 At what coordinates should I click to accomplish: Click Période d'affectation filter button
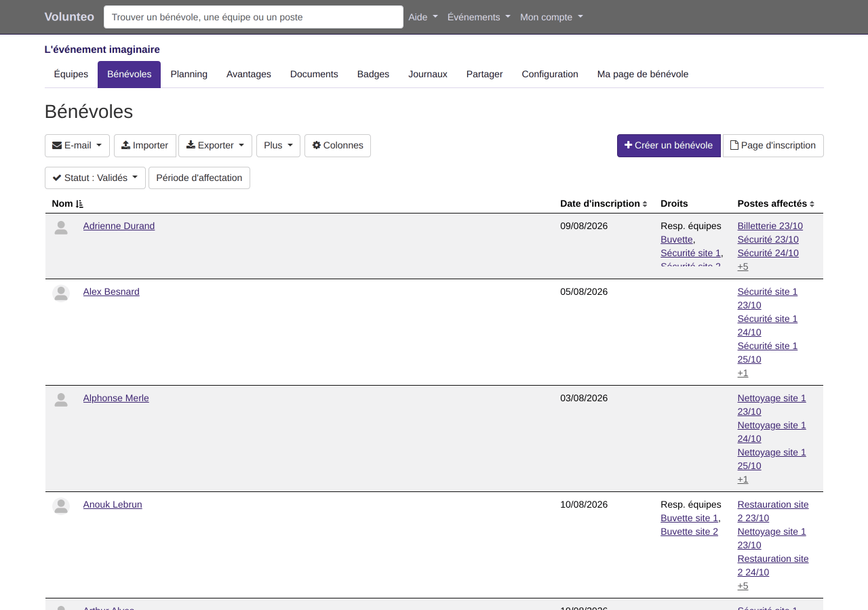[199, 178]
